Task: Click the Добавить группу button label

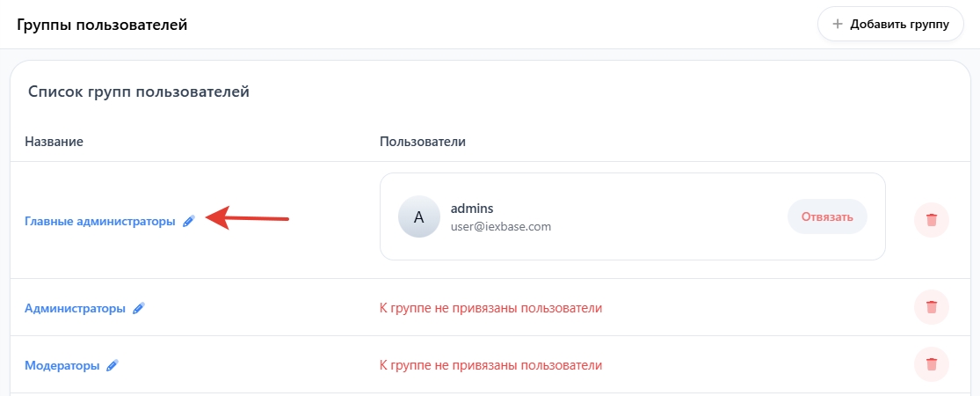Action: pyautogui.click(x=900, y=24)
